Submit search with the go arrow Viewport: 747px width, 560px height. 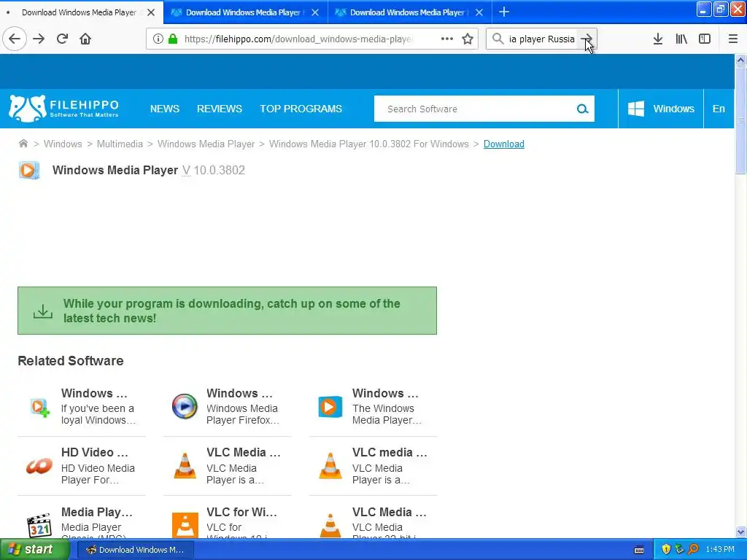[587, 39]
